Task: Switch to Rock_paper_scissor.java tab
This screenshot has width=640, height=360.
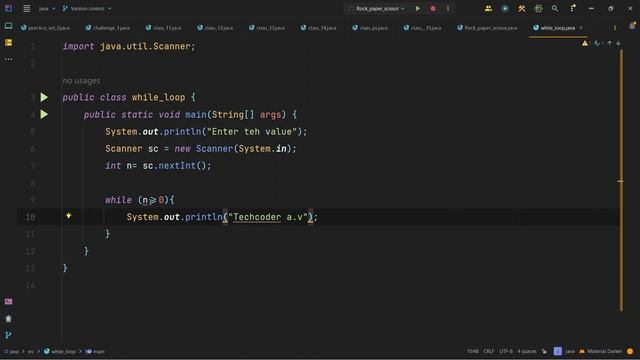Action: click(x=487, y=28)
